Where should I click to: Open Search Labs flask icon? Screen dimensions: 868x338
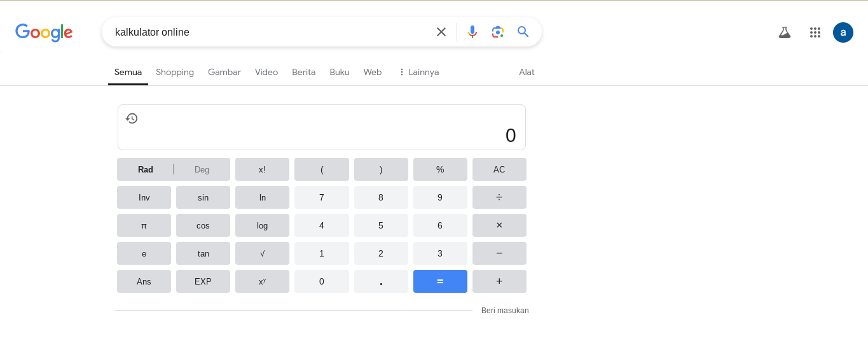[785, 32]
